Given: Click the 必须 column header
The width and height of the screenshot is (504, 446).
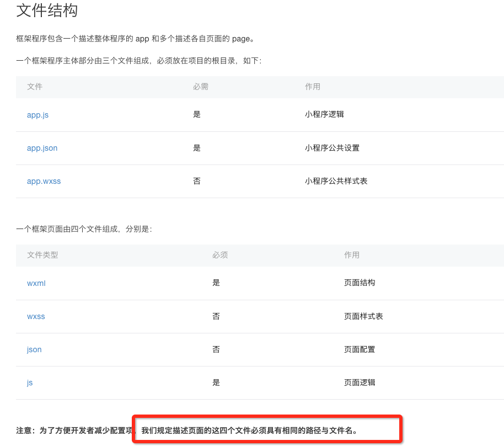Looking at the screenshot, I should 220,255.
